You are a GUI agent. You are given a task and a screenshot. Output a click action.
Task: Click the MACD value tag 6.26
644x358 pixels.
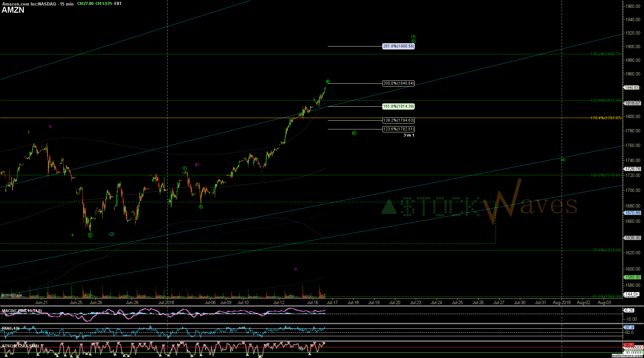(629, 311)
